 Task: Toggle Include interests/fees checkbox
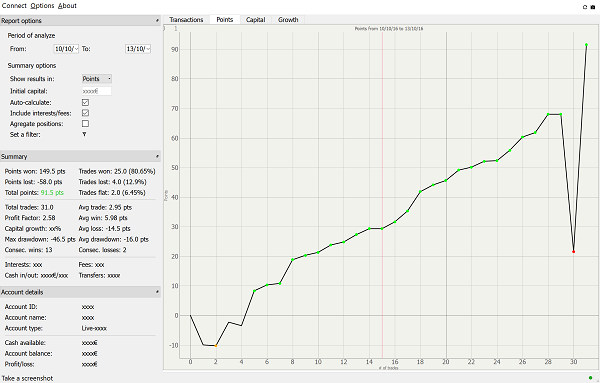tap(85, 113)
